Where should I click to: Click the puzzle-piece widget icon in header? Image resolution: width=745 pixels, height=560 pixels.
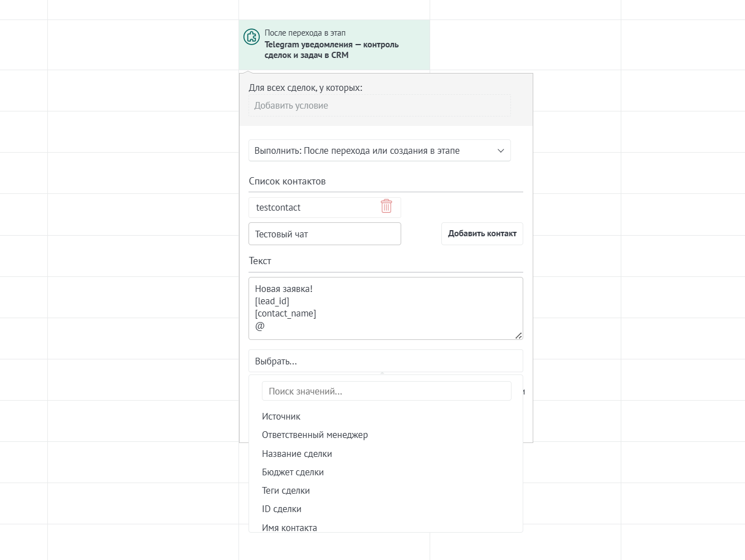(x=252, y=37)
